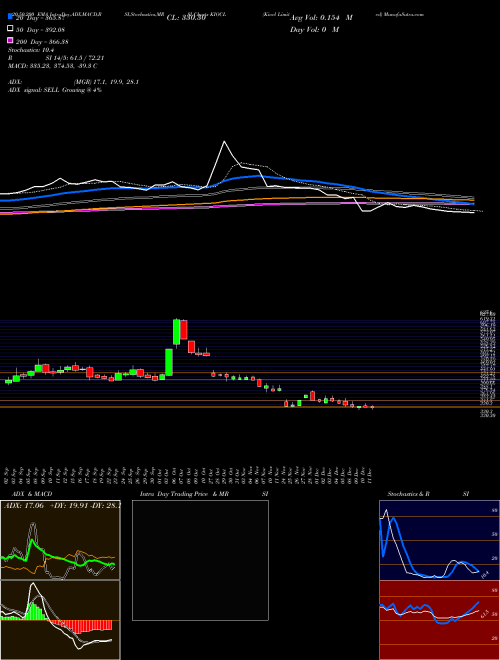
Task: Click the white 50 Day EMA legend swatch
Action: click(x=10, y=29)
